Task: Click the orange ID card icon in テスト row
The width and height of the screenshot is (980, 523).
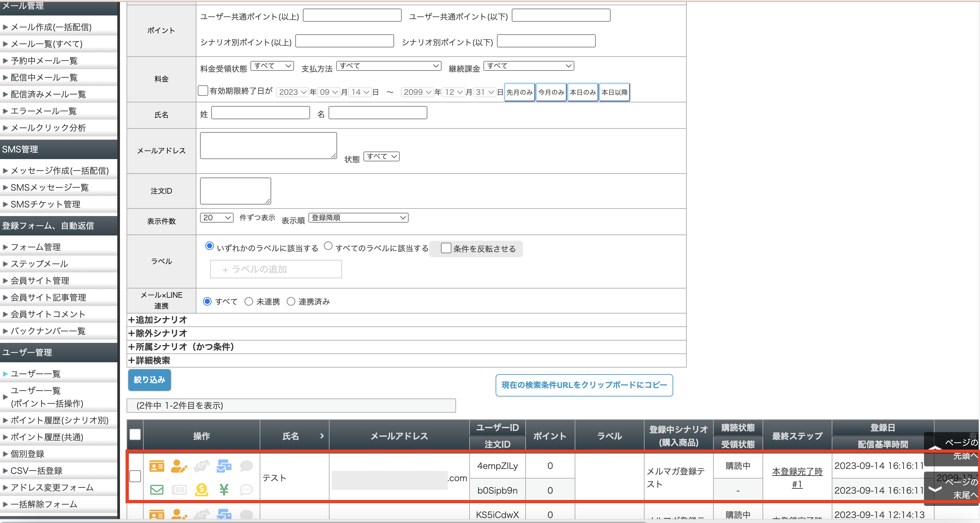Action: pyautogui.click(x=157, y=466)
